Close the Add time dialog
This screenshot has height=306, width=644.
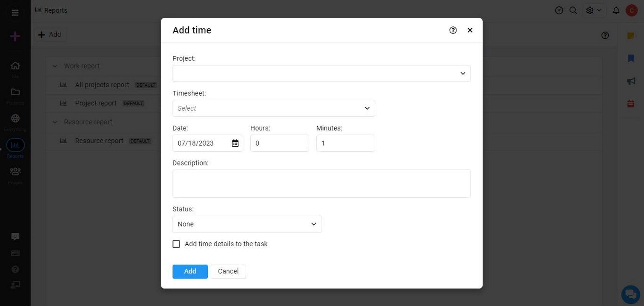470,30
